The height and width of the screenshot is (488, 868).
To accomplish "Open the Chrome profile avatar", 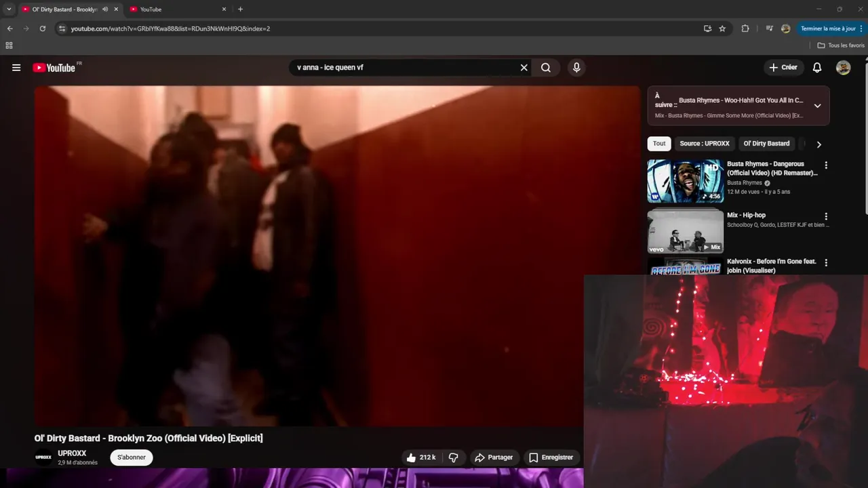I will click(x=785, y=28).
